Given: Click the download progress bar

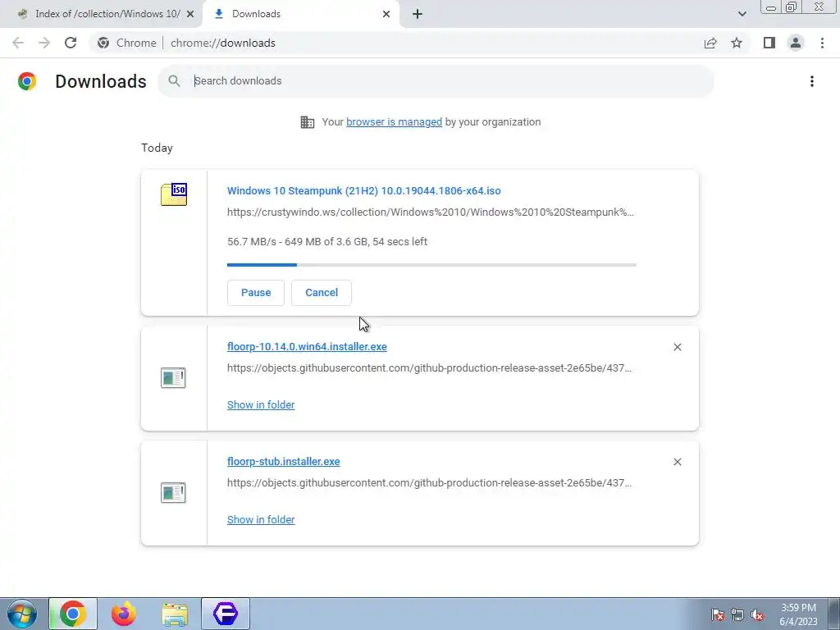Looking at the screenshot, I should [x=431, y=265].
